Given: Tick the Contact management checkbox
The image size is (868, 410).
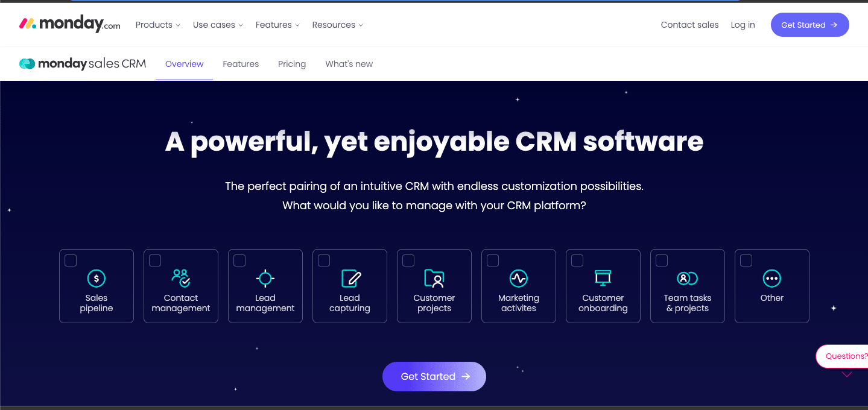Looking at the screenshot, I should tap(155, 260).
